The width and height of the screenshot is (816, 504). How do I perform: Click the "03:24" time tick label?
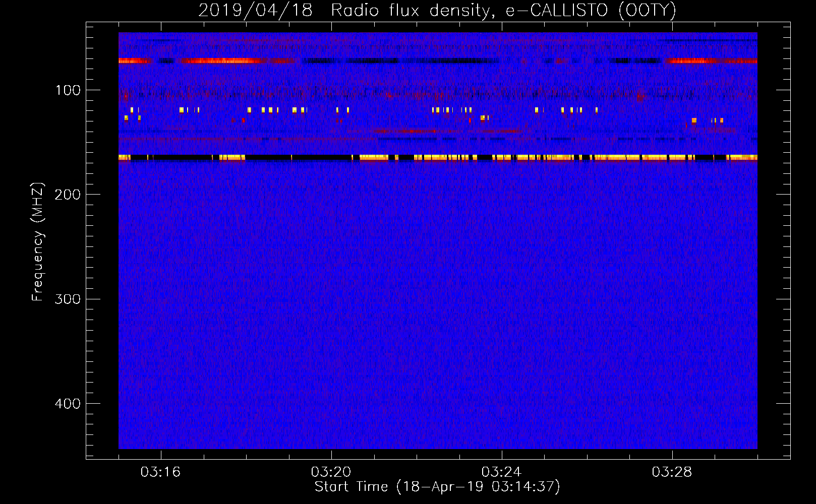[501, 472]
